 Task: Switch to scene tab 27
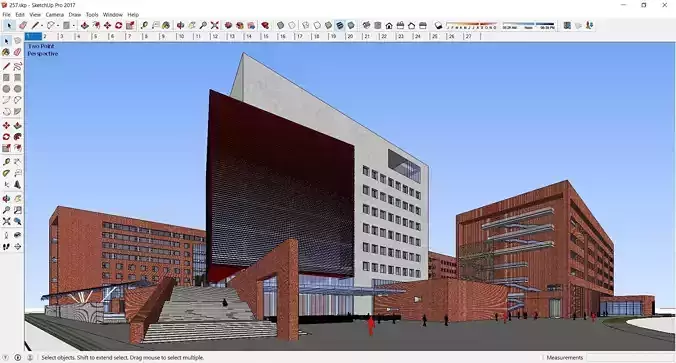[472, 37]
